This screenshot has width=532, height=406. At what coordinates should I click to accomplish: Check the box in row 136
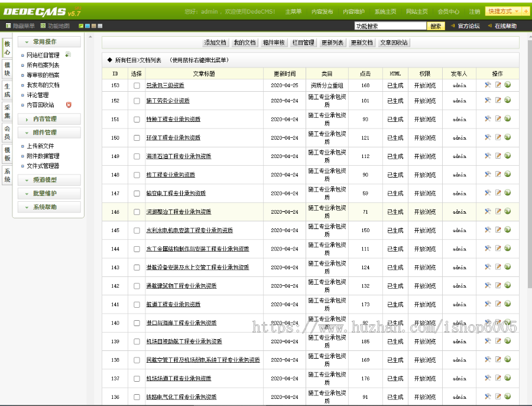click(x=137, y=397)
